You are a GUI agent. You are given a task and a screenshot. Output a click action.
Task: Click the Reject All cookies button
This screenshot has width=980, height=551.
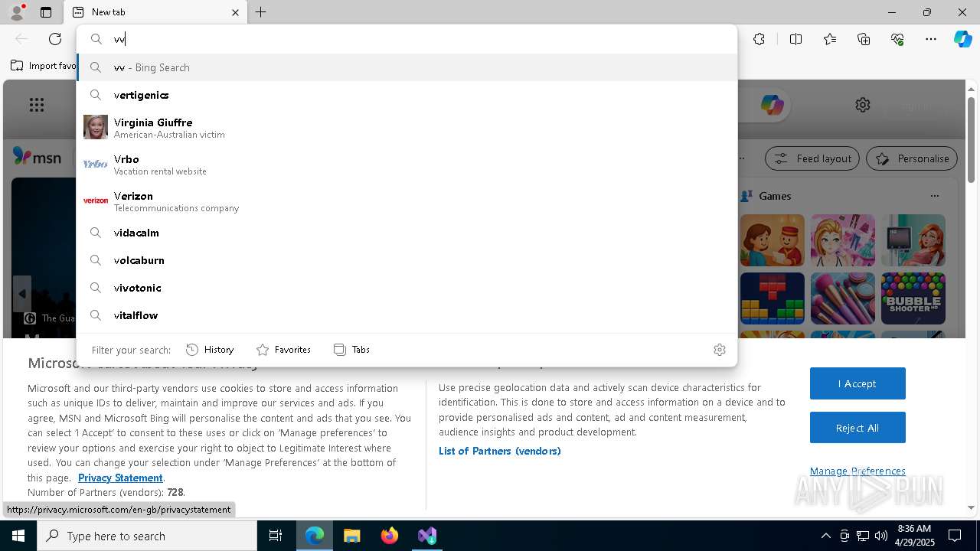857,428
